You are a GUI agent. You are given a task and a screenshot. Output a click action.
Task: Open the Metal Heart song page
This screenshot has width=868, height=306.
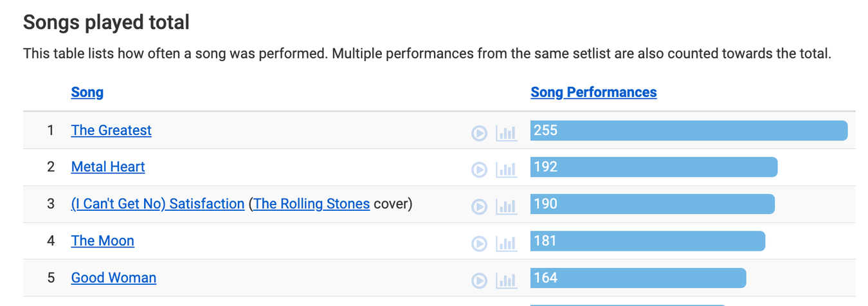108,166
